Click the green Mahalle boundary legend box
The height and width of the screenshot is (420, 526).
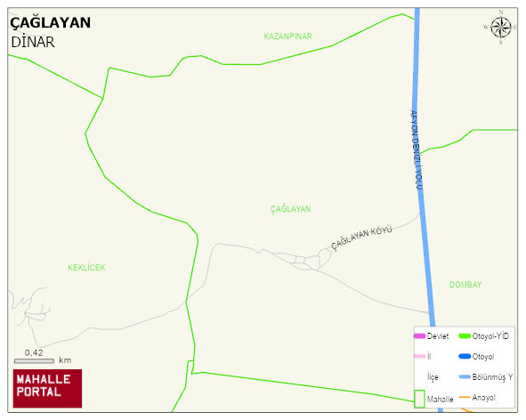[419, 399]
